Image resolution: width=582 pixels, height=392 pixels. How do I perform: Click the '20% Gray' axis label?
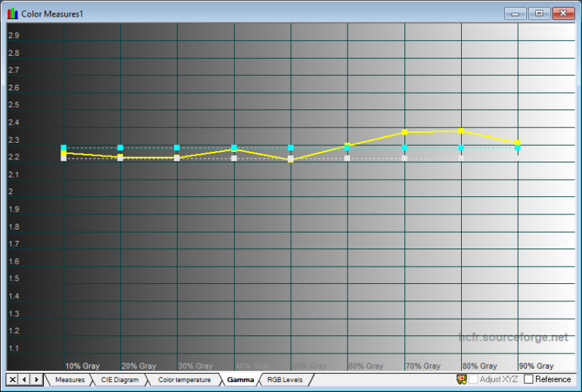tap(139, 366)
